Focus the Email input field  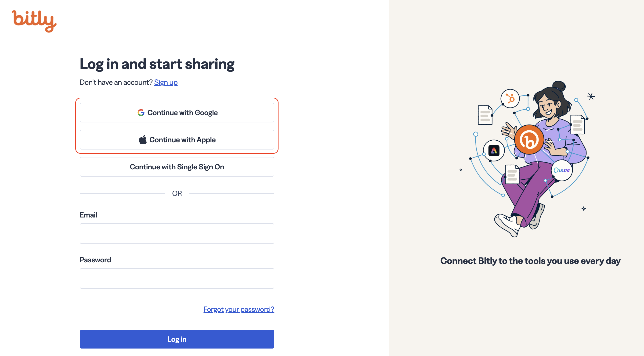coord(177,234)
